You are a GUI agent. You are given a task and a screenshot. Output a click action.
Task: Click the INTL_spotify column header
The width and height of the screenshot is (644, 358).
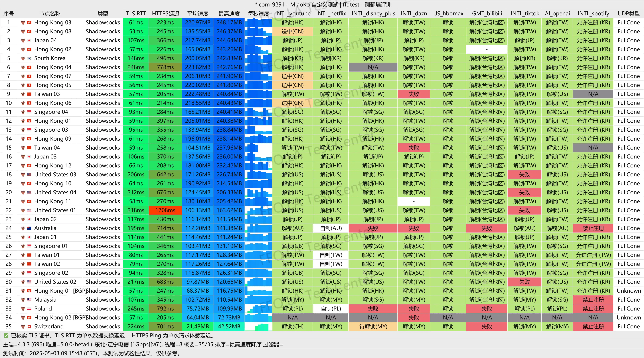[x=593, y=14]
